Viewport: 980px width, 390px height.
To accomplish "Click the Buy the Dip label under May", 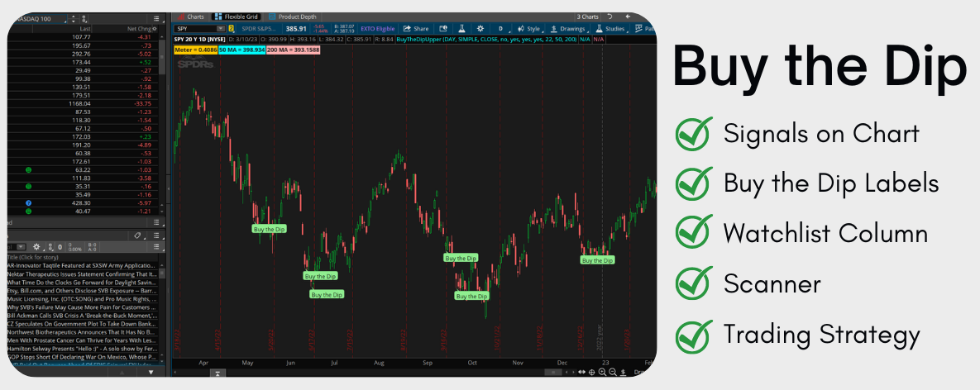I will point(268,229).
